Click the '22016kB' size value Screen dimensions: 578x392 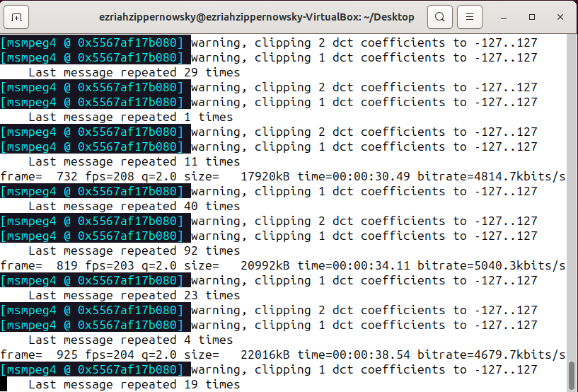(x=265, y=354)
